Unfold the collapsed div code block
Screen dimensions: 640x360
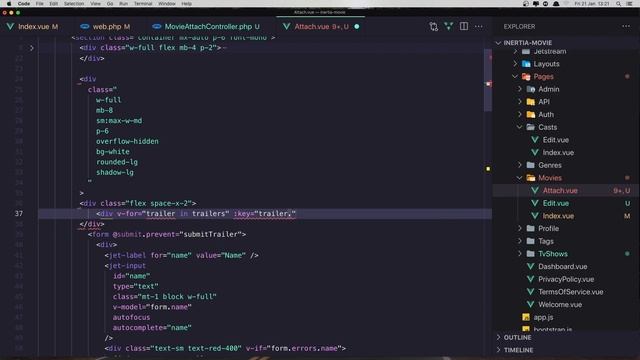[x=32, y=48]
